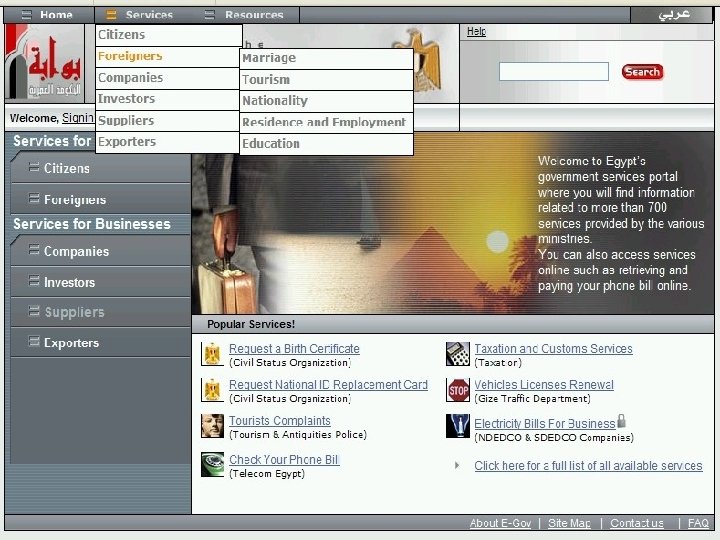Open the Help link
720x540 pixels.
click(476, 32)
